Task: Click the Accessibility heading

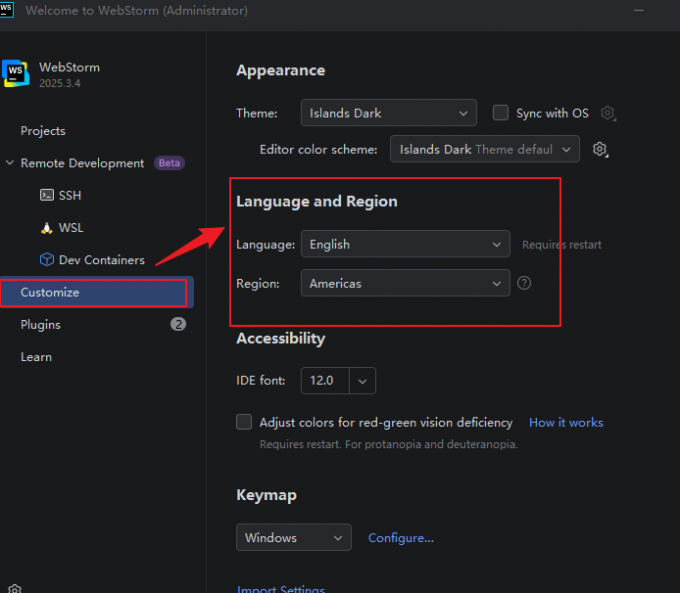Action: pyautogui.click(x=281, y=338)
